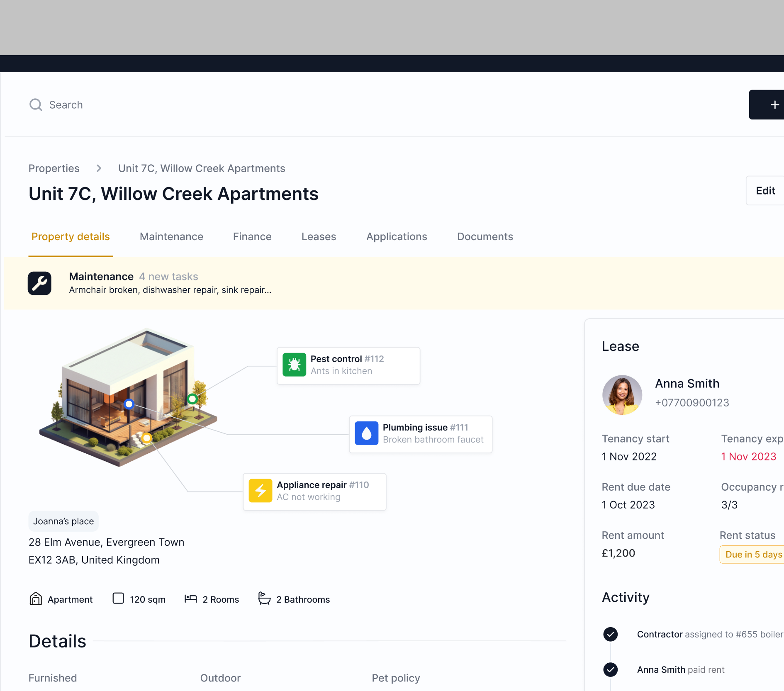
Task: Click the tenancy start date 1 Nov 2022
Action: 629,456
